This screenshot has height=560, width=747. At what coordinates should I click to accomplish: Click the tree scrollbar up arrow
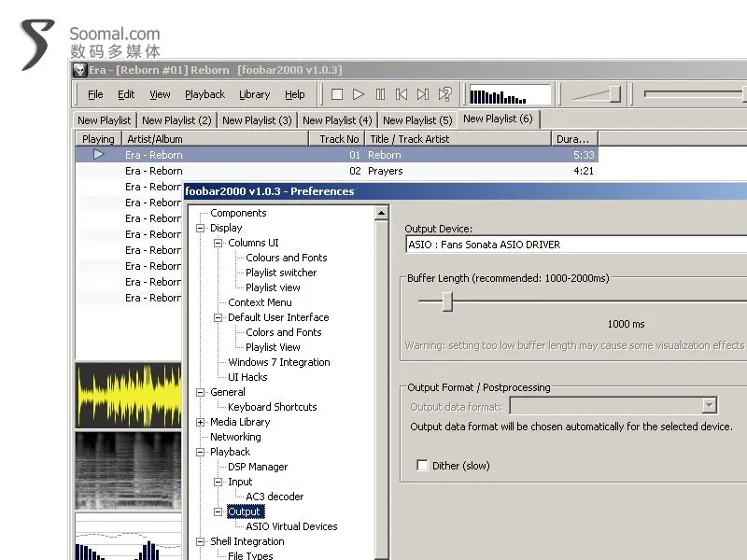pyautogui.click(x=381, y=213)
